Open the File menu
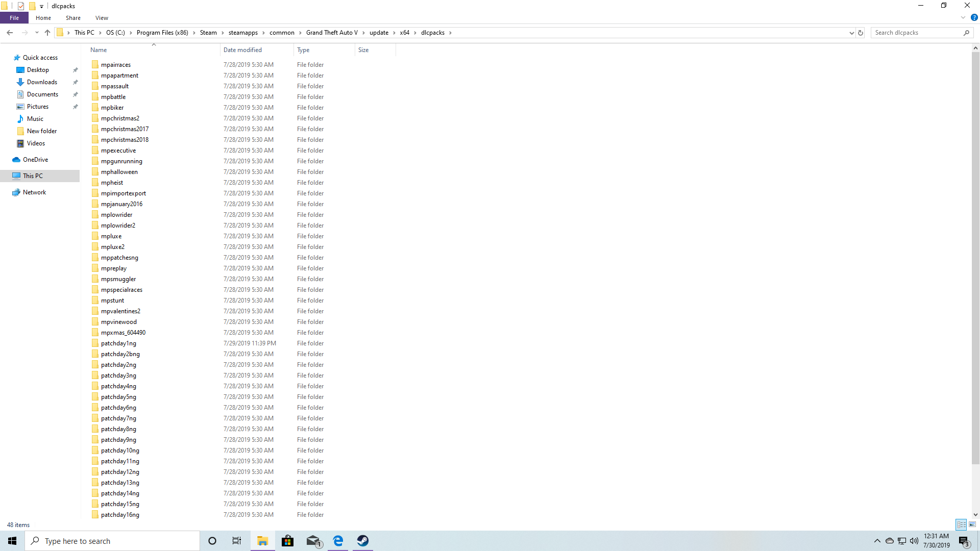The height and width of the screenshot is (551, 980). 14,18
